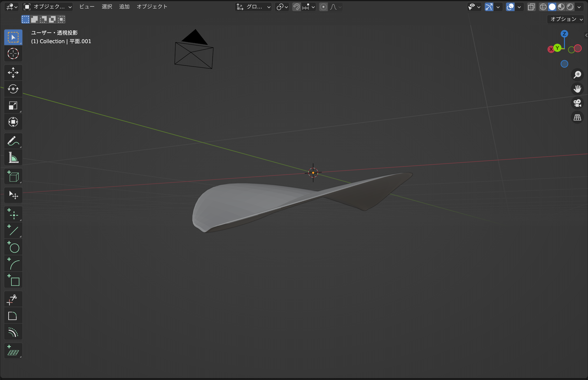Pick the Scale tool
588x380 pixels.
[13, 105]
